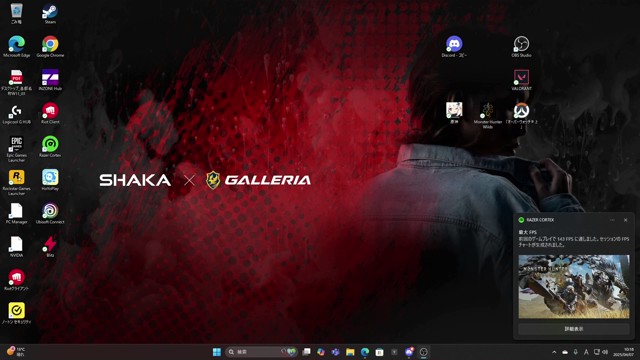The width and height of the screenshot is (640, 360).
Task: Dismiss the Razer Cortex notification
Action: pos(625,220)
